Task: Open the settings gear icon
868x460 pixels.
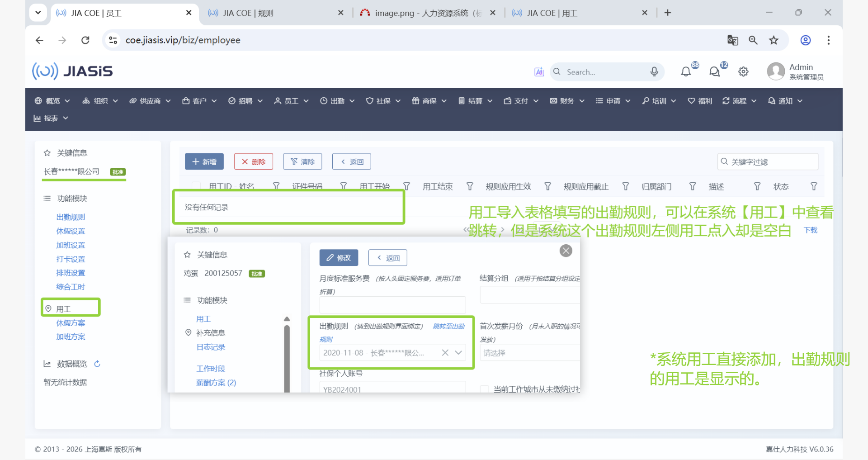Action: pyautogui.click(x=743, y=71)
